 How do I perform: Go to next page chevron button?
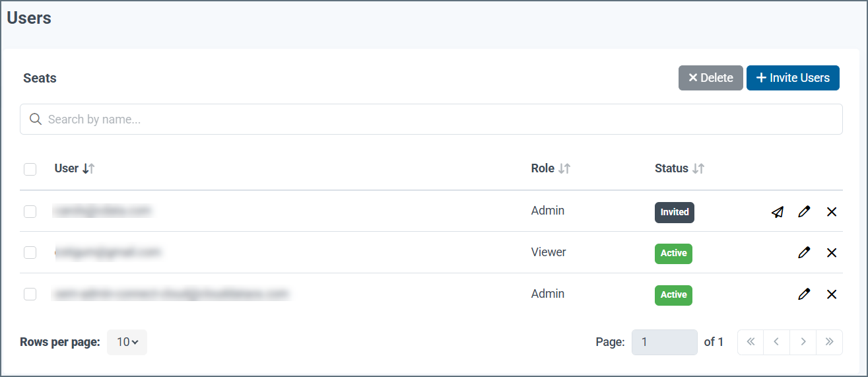coord(803,342)
